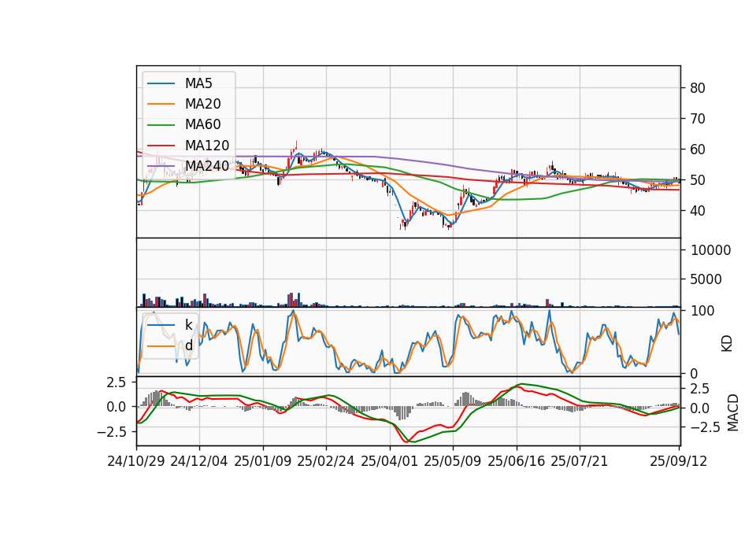Screen dimensions: 756x543
Task: Click the blue MA5 legend line sample
Action: click(x=161, y=83)
